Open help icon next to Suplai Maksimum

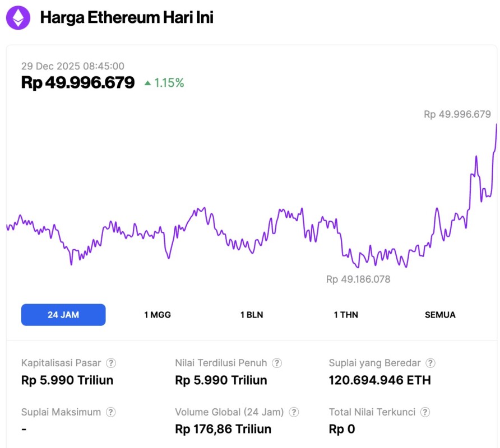tap(112, 412)
